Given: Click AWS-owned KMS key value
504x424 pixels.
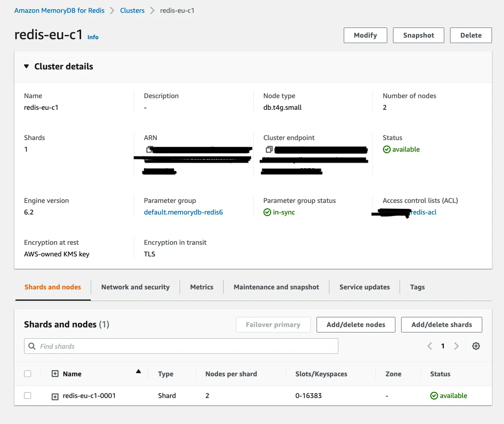Looking at the screenshot, I should pyautogui.click(x=57, y=254).
